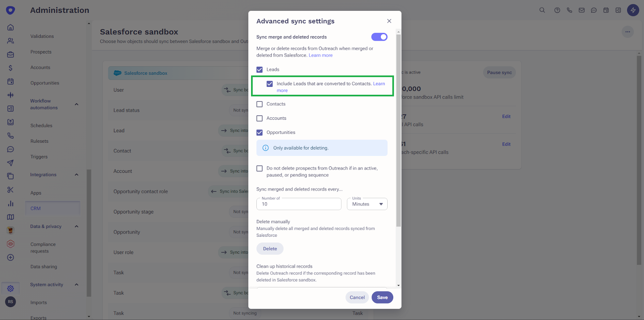Open the red hexagon app icon
644x320 pixels.
pyautogui.click(x=10, y=244)
